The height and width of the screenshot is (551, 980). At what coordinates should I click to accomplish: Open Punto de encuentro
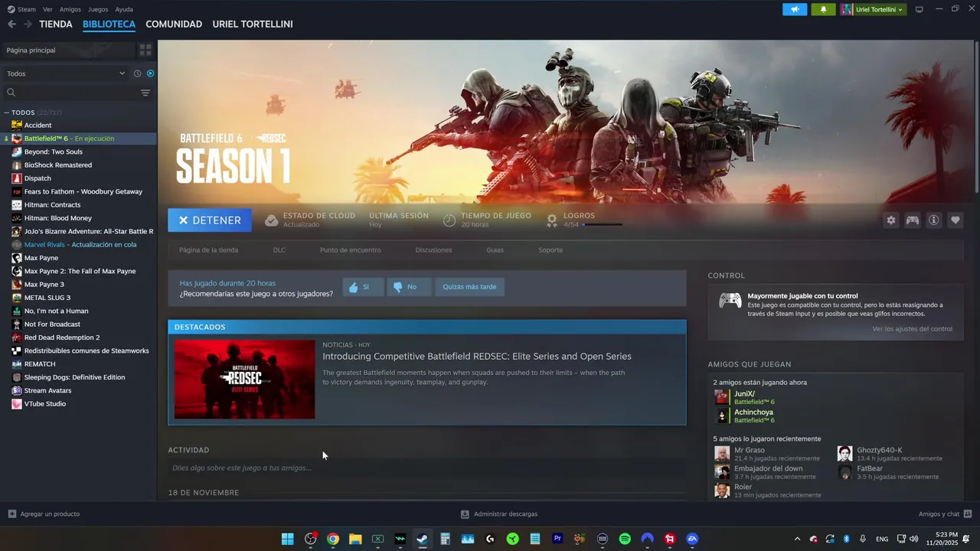click(350, 250)
